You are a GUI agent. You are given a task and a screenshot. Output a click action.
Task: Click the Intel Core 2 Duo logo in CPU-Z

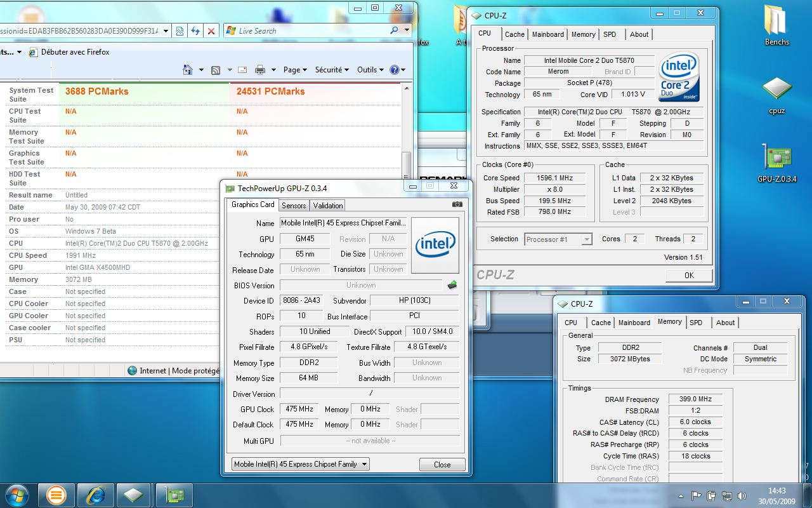tap(679, 76)
